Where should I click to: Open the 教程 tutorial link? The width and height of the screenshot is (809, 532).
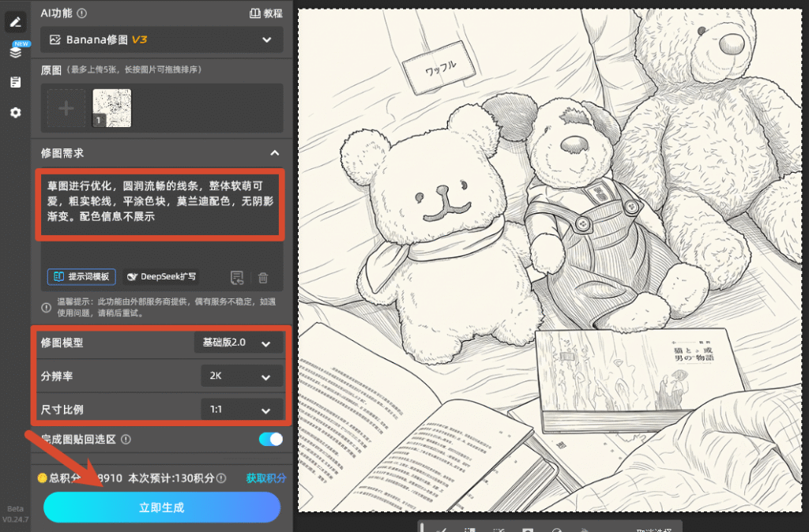[x=266, y=13]
